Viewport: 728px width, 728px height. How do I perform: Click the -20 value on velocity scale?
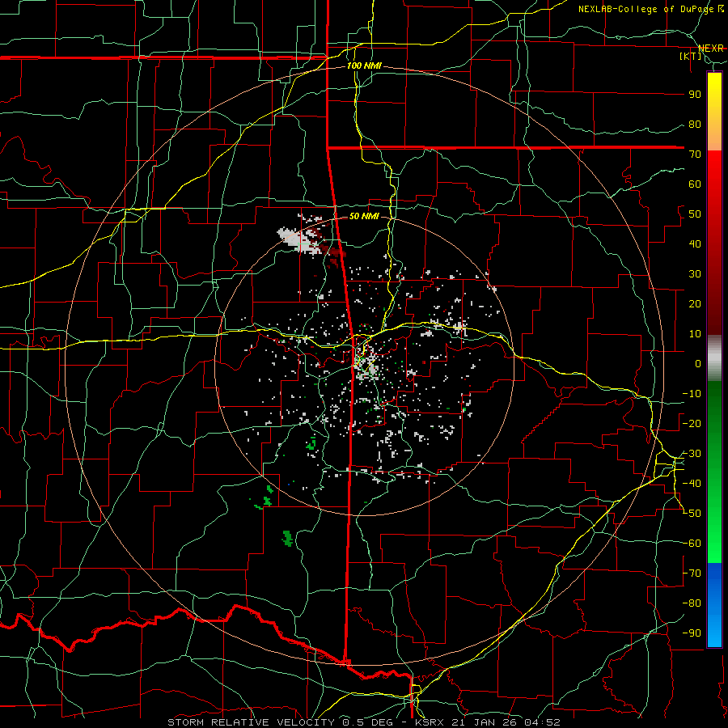click(x=692, y=424)
